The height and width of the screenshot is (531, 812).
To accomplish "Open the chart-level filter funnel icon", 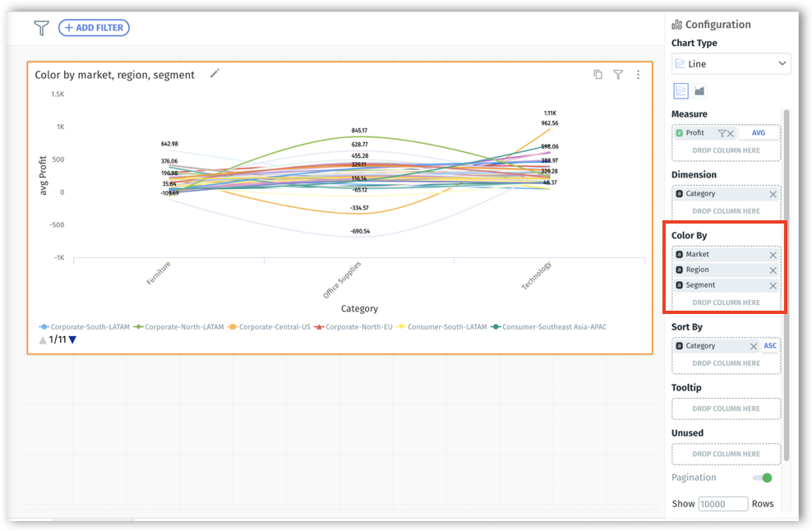I will tap(618, 74).
